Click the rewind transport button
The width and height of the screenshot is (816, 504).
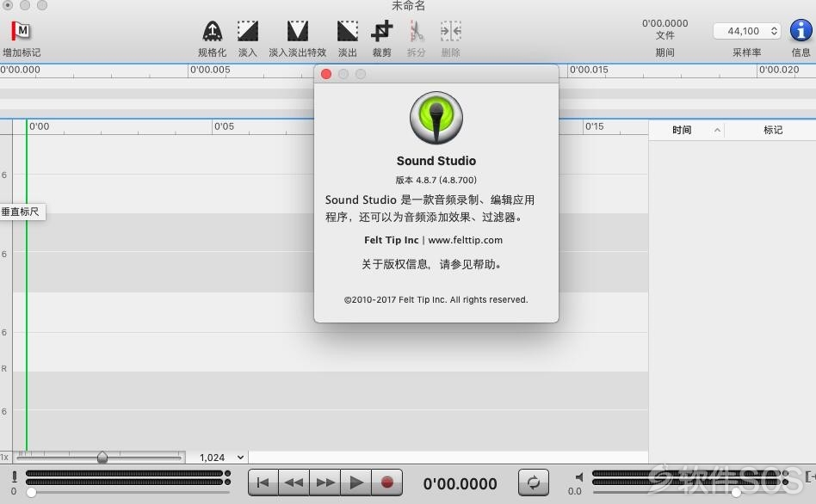coord(294,482)
